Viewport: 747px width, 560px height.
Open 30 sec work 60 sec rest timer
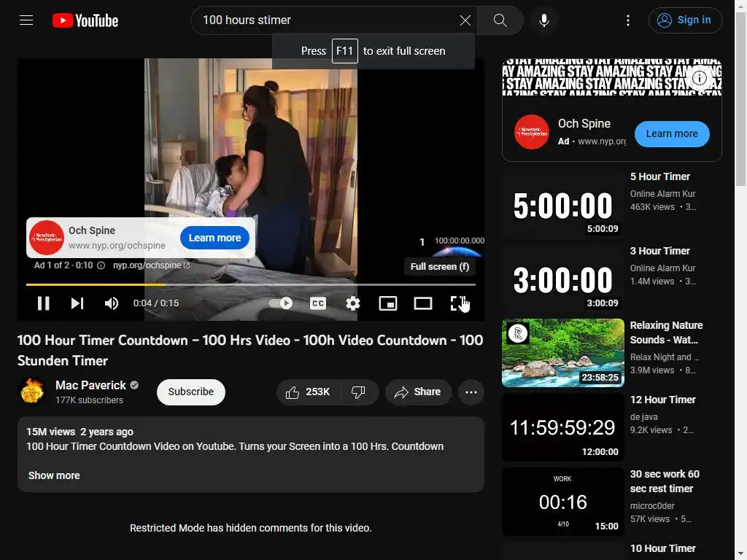tap(665, 481)
